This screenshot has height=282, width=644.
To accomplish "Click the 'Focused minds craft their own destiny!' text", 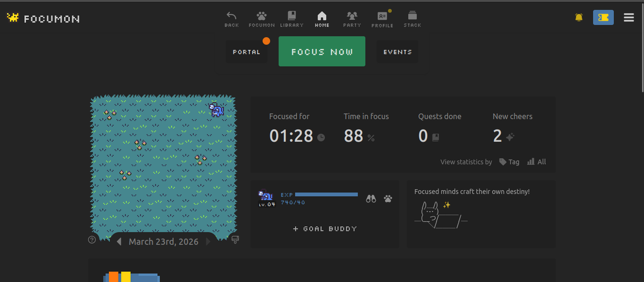I will 472,191.
